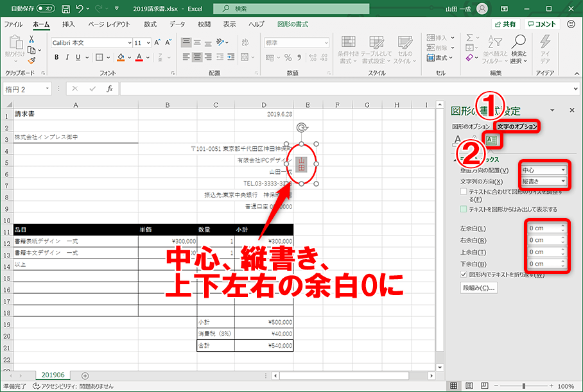Click cell containing ¥540,000
583x392 pixels.
tap(264, 346)
